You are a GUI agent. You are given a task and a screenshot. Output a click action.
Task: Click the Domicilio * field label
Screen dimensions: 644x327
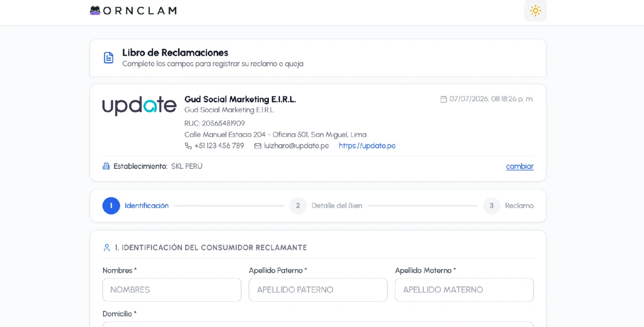[x=120, y=314]
